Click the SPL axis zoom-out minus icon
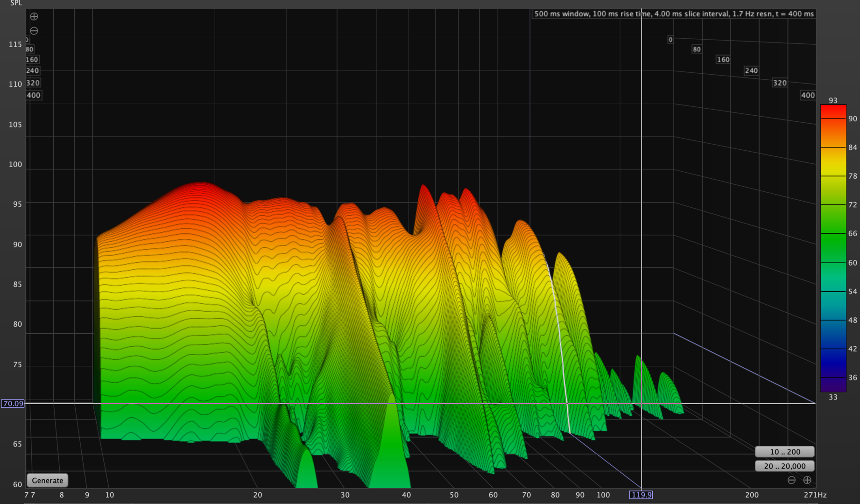This screenshot has width=860, height=504. (x=34, y=31)
